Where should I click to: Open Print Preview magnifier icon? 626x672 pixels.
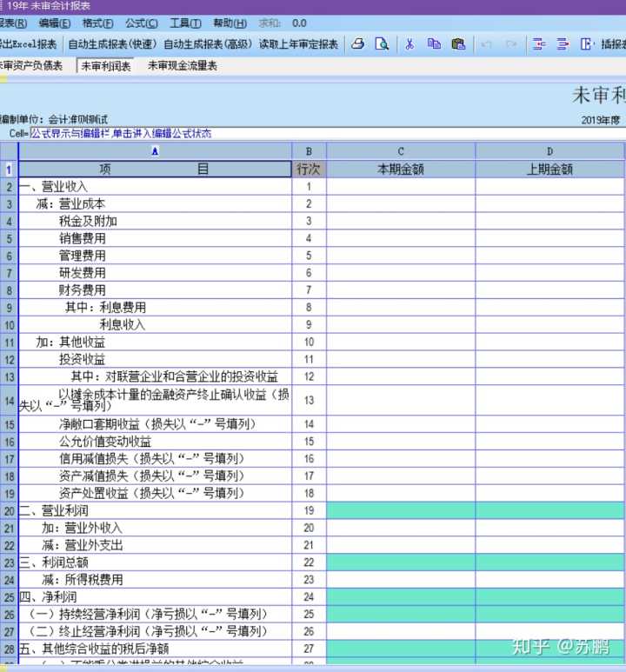(381, 43)
